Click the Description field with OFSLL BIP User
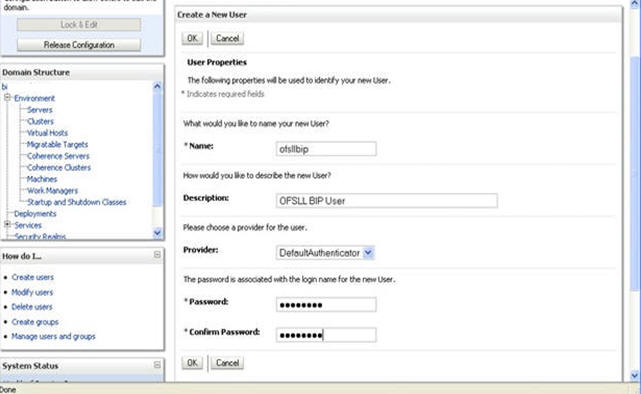The image size is (641, 394). [x=386, y=201]
